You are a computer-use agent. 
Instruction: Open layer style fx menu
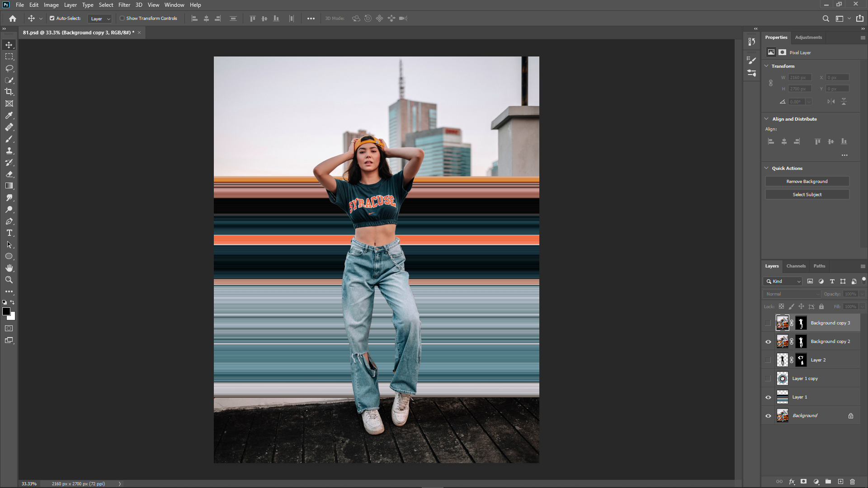tap(792, 482)
